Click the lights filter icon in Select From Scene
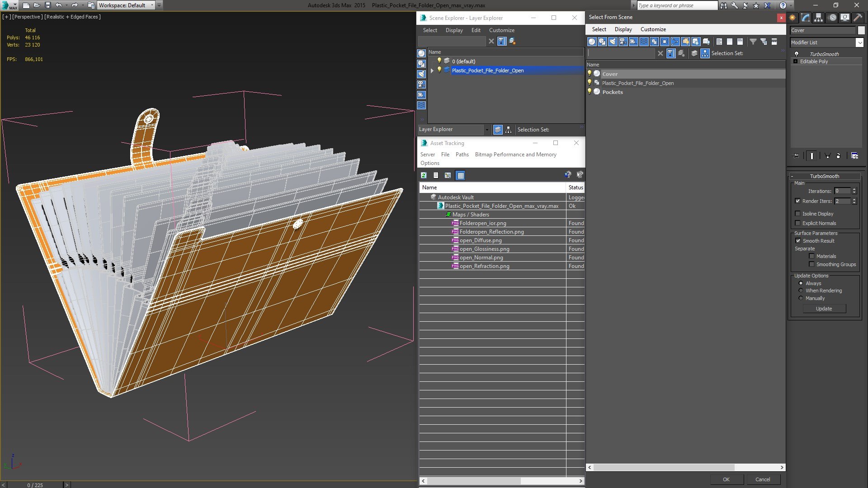Image resolution: width=868 pixels, height=488 pixels. (x=613, y=42)
